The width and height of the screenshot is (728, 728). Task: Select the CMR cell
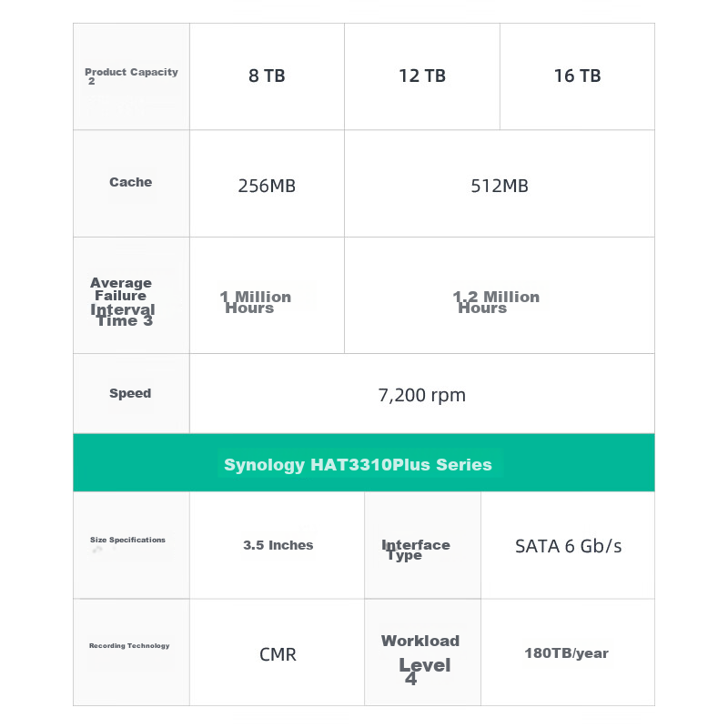click(278, 654)
